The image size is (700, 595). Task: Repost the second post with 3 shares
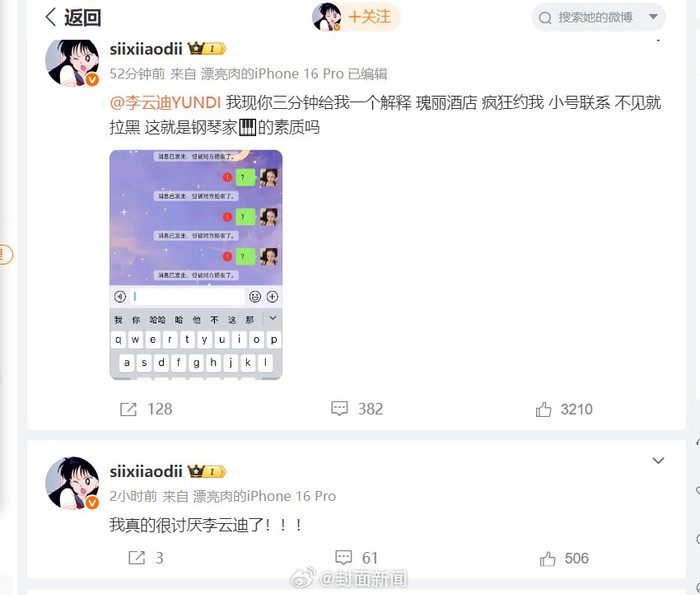click(x=146, y=558)
